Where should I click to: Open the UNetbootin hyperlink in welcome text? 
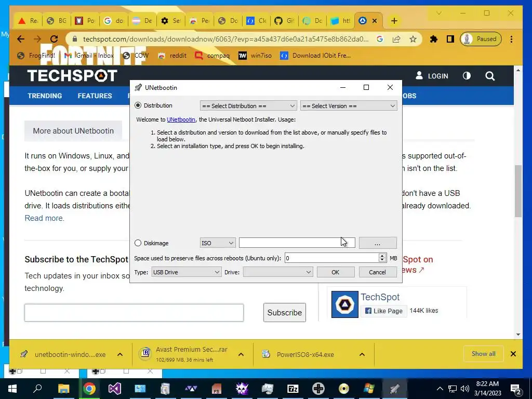tap(181, 119)
